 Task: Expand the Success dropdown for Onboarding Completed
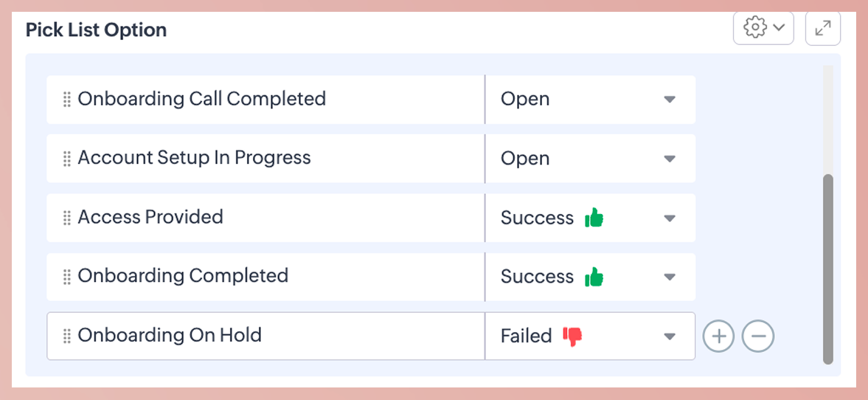[669, 277]
